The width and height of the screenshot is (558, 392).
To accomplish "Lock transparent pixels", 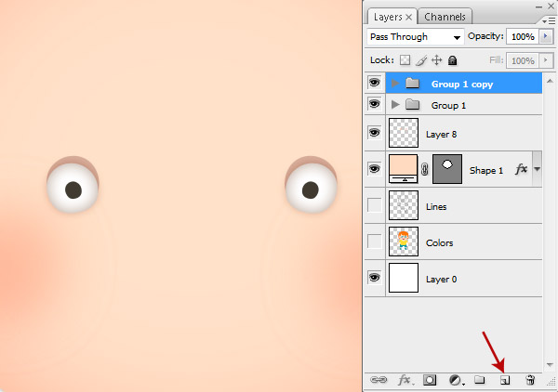I will [405, 60].
